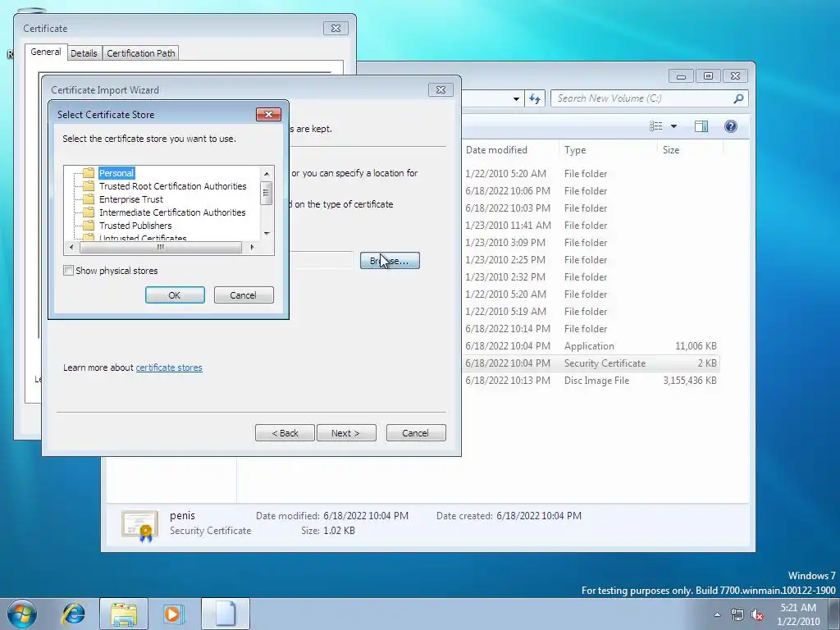Switch to the General tab in Certificate
The image size is (840, 630).
click(x=46, y=52)
